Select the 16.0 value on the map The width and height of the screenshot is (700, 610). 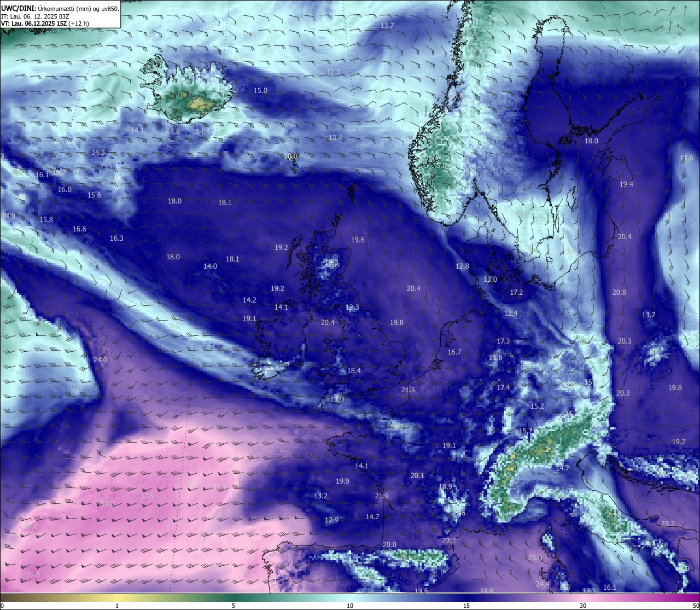tap(65, 190)
